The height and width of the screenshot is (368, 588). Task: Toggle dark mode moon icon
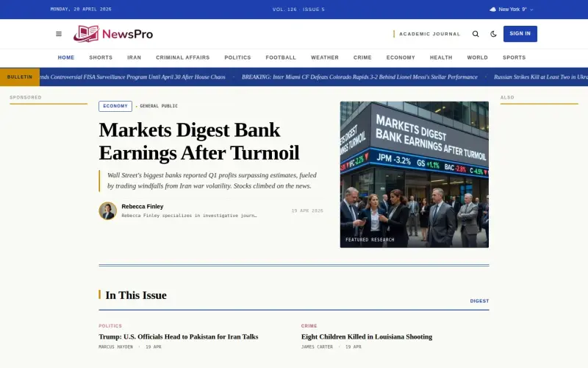pyautogui.click(x=493, y=34)
